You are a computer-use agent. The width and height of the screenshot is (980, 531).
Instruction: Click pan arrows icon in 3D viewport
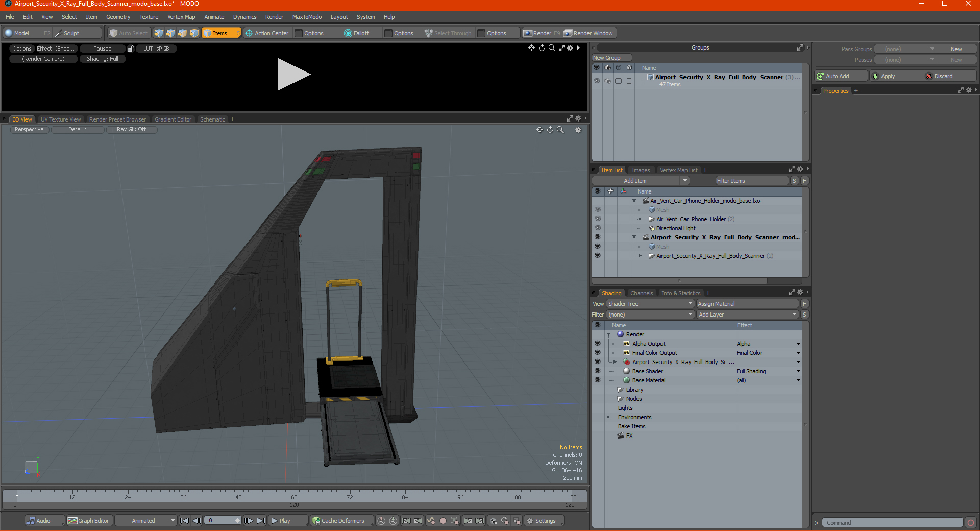540,130
